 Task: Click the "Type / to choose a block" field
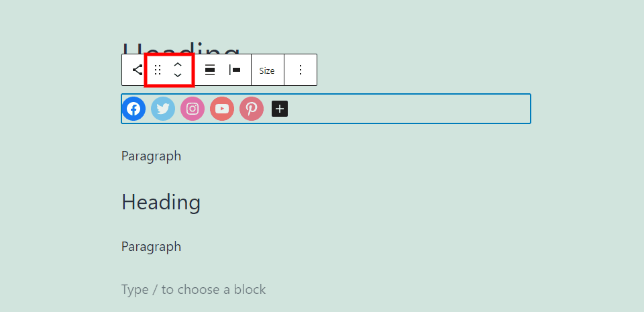click(x=193, y=290)
